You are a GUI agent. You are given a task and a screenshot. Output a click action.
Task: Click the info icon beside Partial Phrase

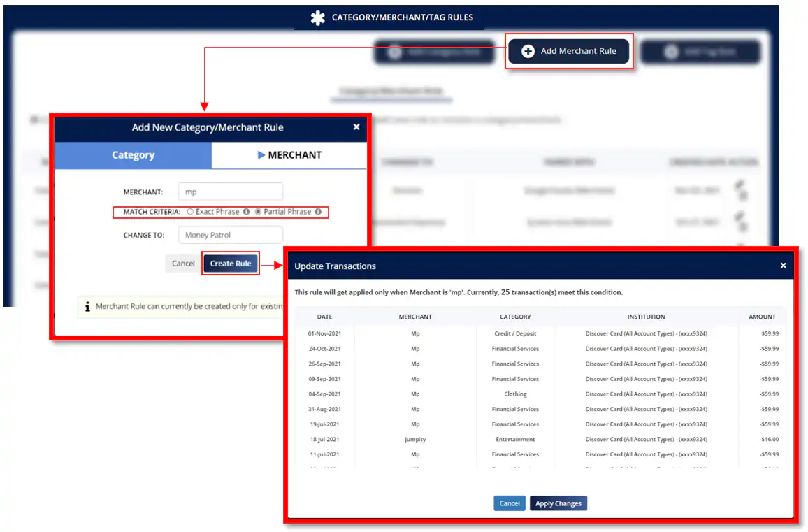(318, 211)
